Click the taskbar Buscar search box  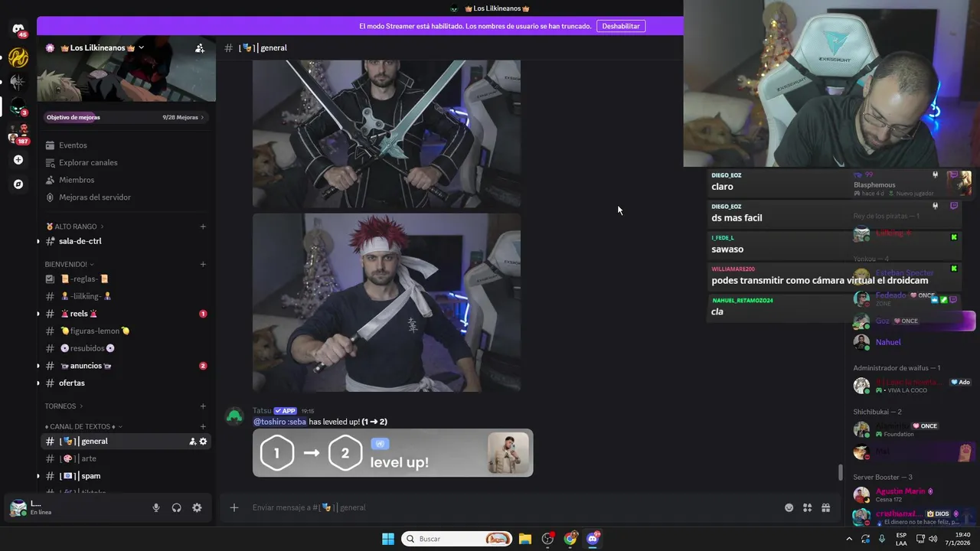(x=456, y=539)
